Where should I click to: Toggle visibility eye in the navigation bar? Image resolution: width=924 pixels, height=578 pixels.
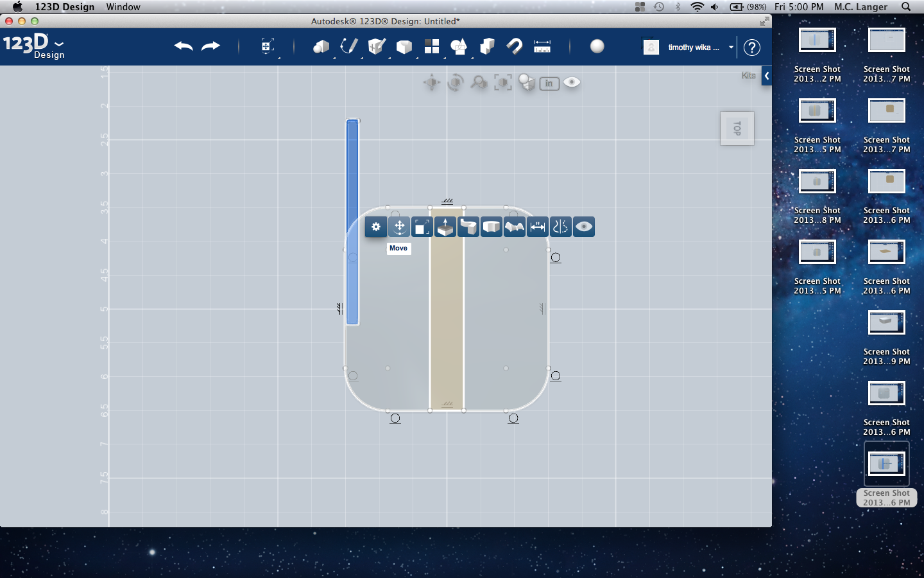572,82
